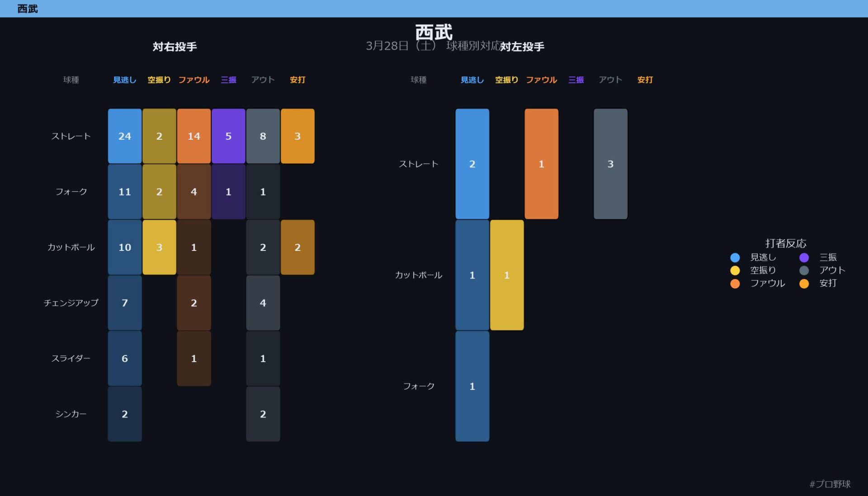Click the 対左投手 heading
The height and width of the screenshot is (496, 868).
(x=522, y=47)
